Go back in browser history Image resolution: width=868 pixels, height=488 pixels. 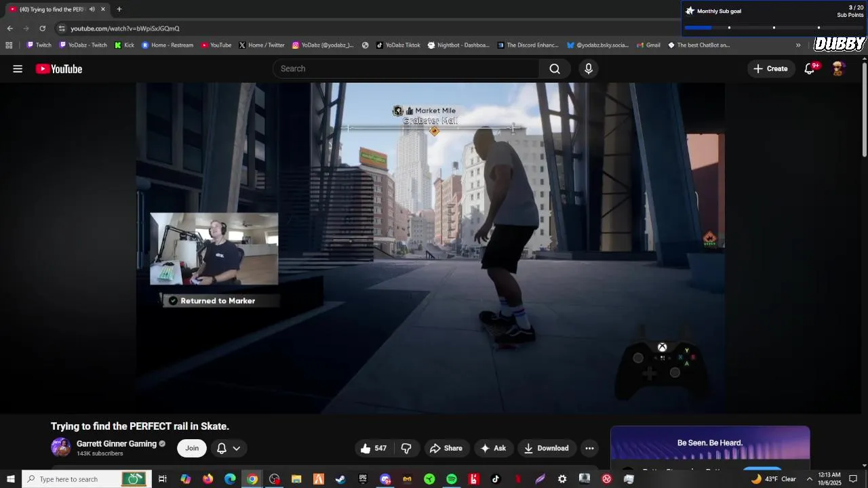tap(9, 28)
